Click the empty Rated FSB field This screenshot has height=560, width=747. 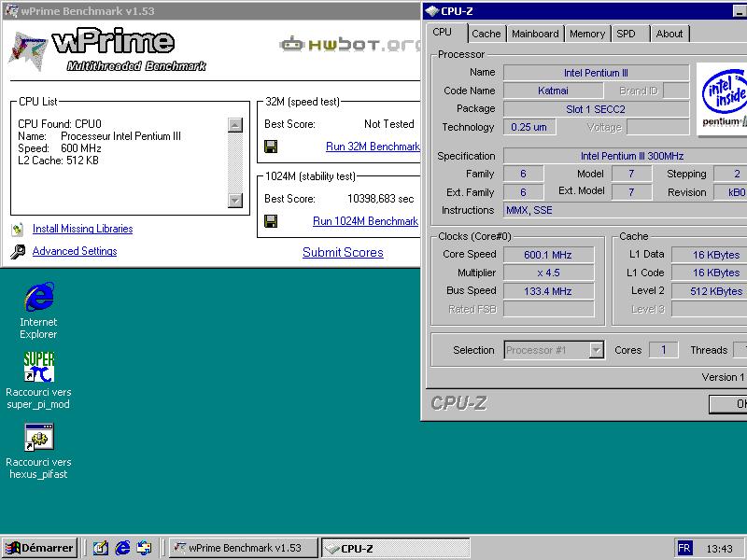(548, 309)
